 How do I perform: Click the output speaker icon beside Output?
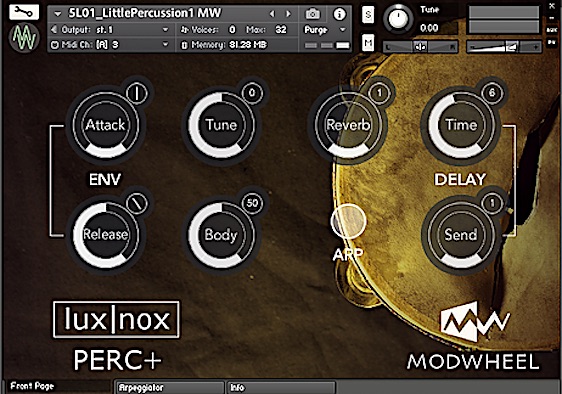pos(54,29)
